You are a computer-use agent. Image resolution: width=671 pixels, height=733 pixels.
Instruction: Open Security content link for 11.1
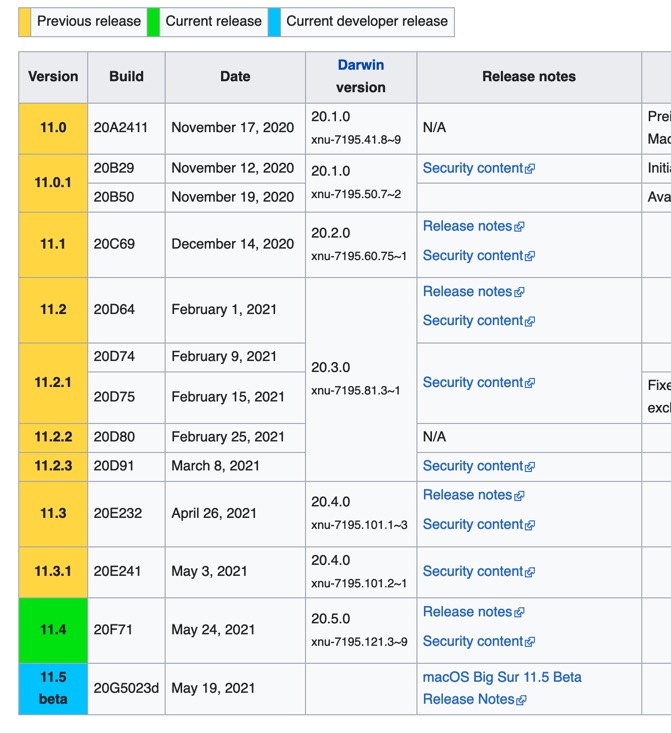coord(478,256)
